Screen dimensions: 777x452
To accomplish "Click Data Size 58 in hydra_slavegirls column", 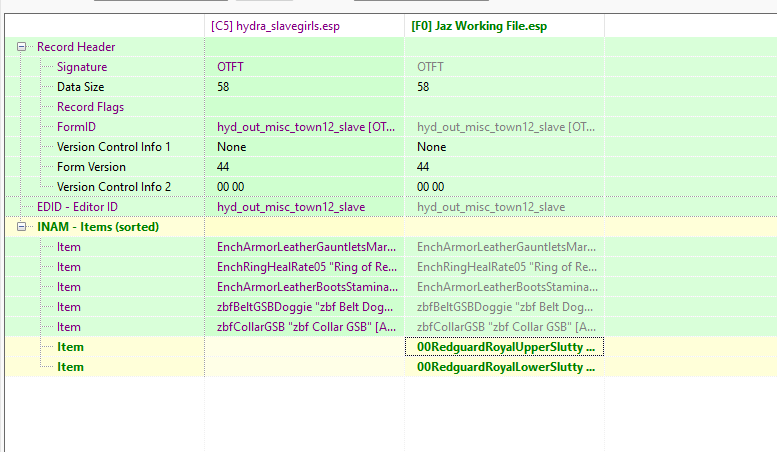I will 223,87.
